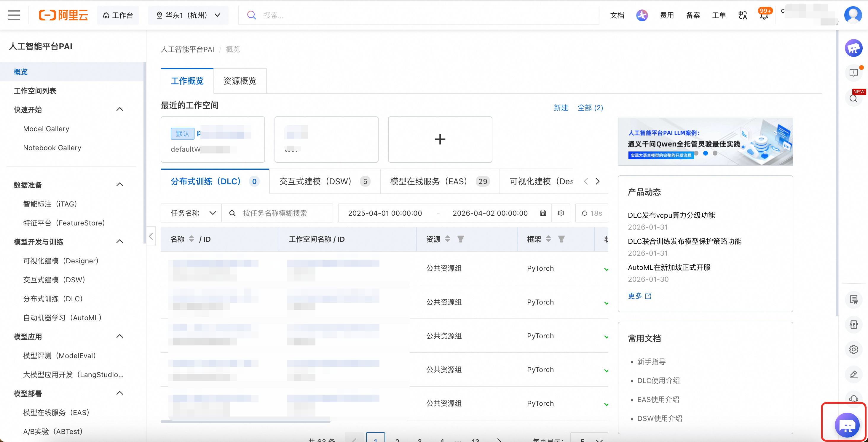Screen dimensions: 868x442
Task: Click the pencil edit icon
Action: pos(853,374)
